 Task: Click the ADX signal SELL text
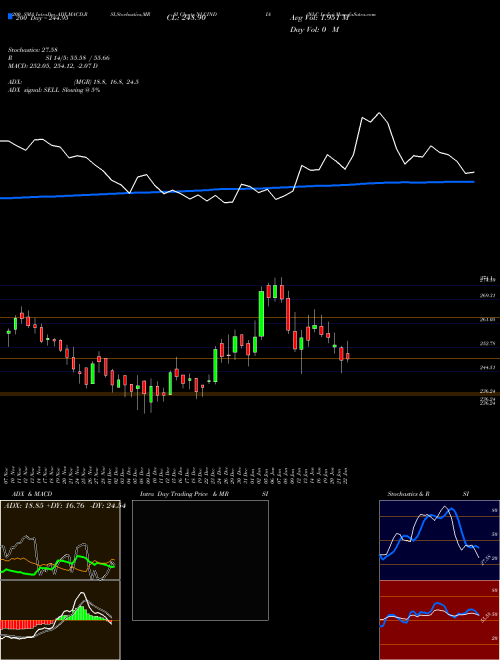point(54,90)
